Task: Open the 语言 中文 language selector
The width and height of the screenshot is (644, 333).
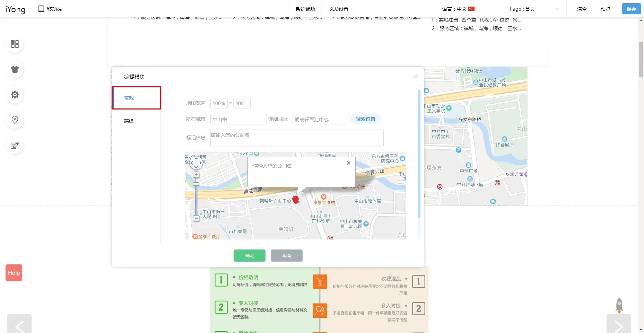Action: coord(458,9)
